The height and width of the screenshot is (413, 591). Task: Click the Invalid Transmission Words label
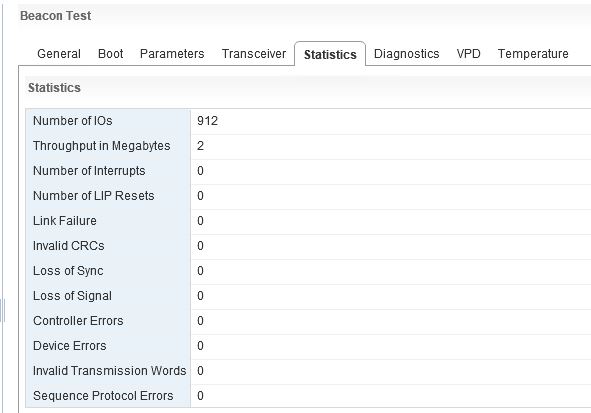pyautogui.click(x=109, y=371)
